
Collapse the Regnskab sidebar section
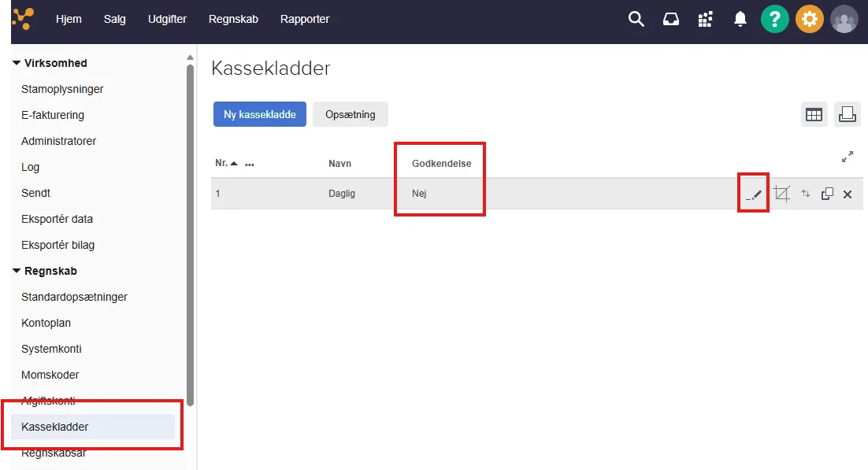tap(17, 271)
